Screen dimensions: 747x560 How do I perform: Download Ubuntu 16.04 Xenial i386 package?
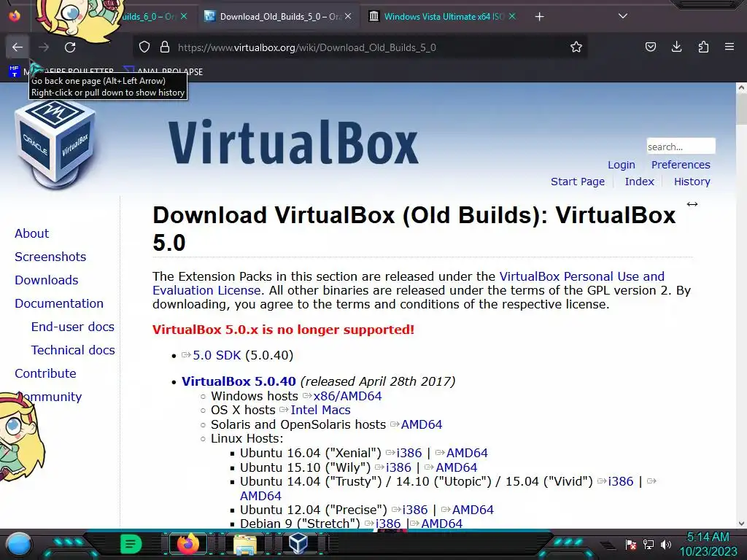(409, 453)
